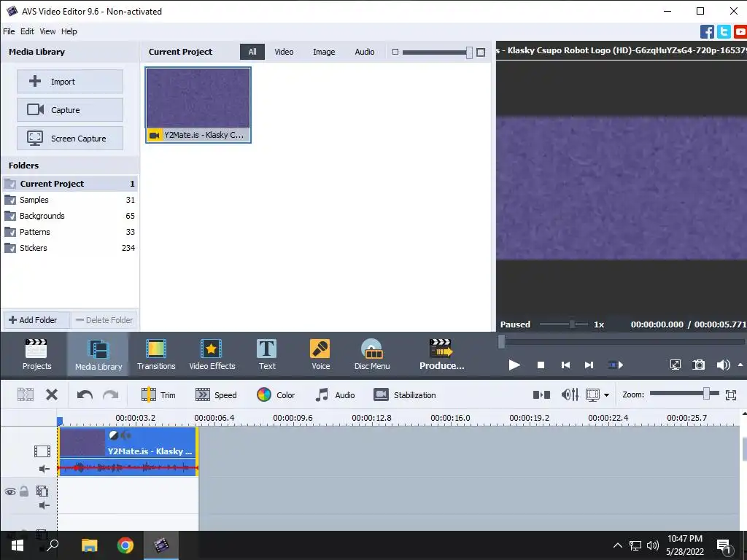This screenshot has height=560, width=747.
Task: Open Video Effects section
Action: point(212,354)
